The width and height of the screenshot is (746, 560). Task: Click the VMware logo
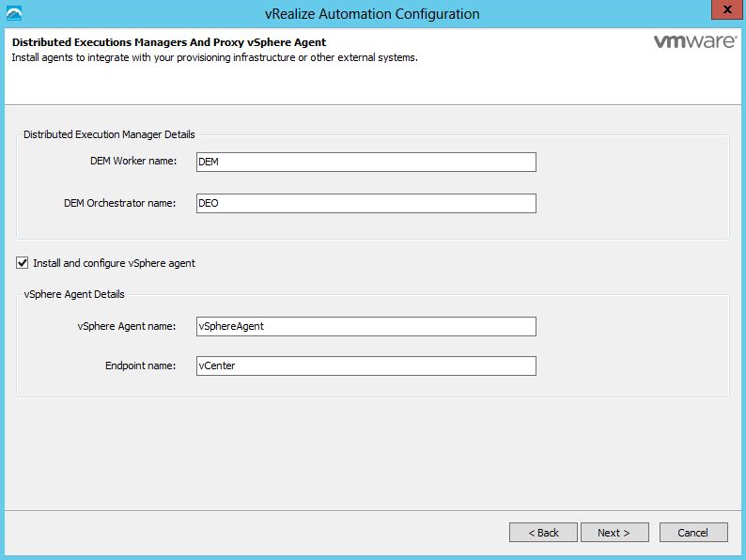pyautogui.click(x=695, y=41)
